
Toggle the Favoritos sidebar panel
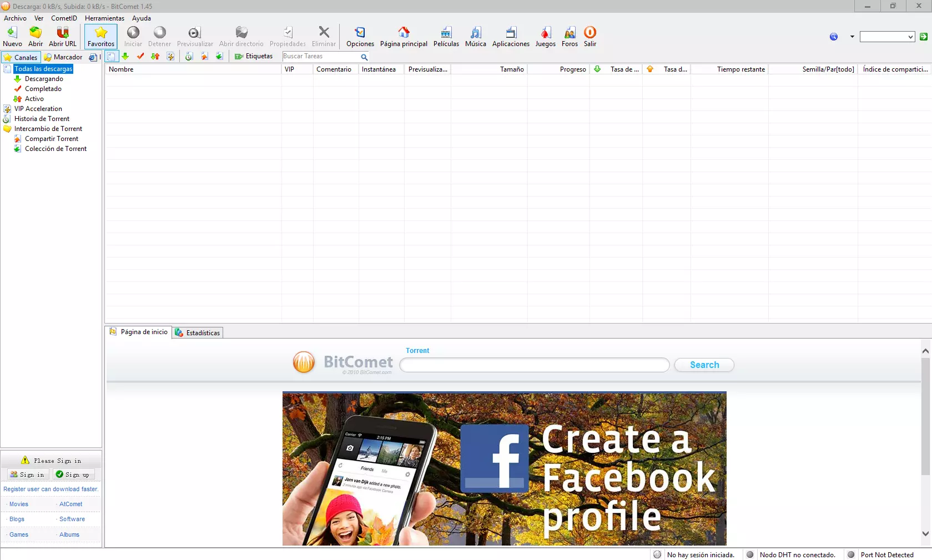(101, 37)
